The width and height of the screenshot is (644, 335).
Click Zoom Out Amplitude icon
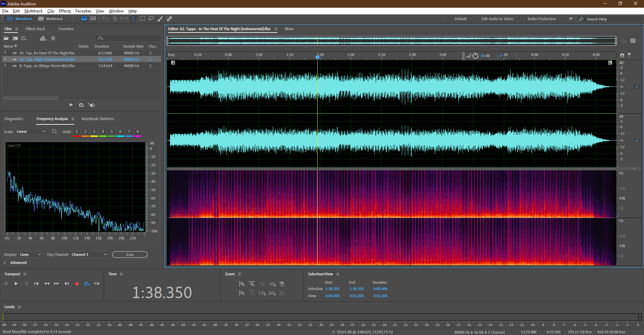pos(241,293)
